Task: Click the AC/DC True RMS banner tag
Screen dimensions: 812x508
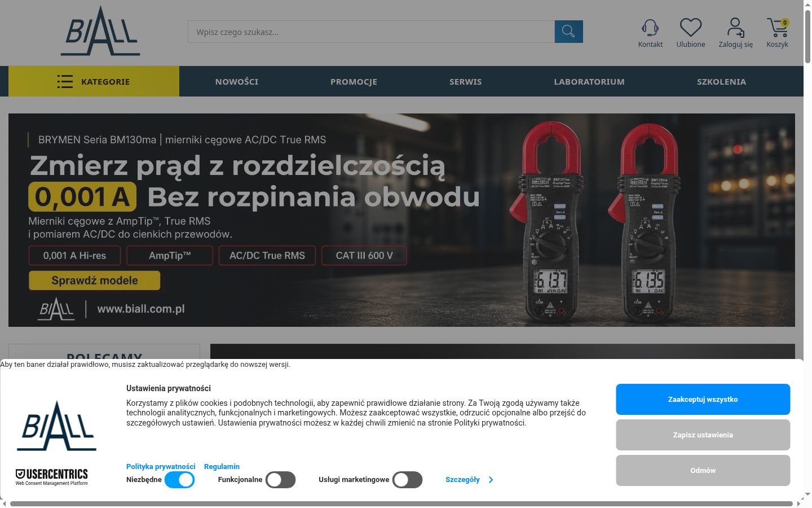Action: coord(267,256)
